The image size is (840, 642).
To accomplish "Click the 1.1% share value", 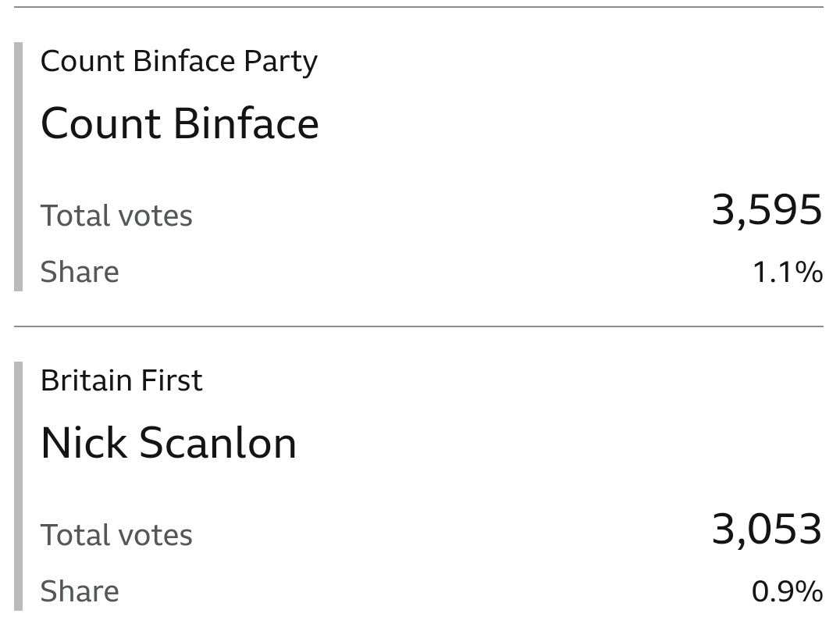I will pos(788,272).
